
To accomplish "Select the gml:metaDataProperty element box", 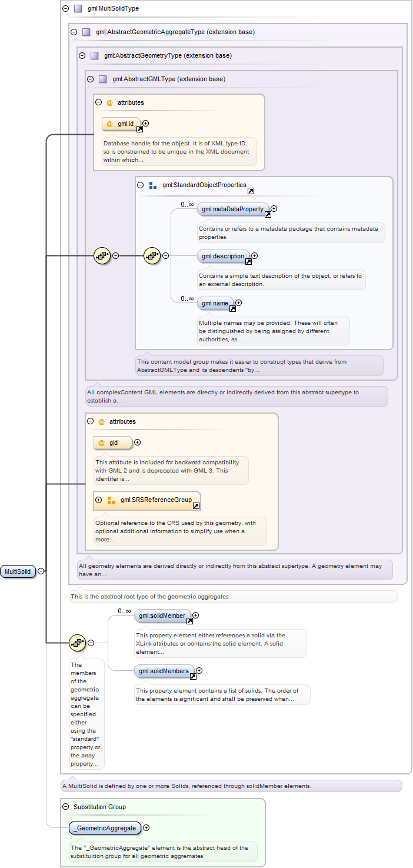I will [x=233, y=209].
